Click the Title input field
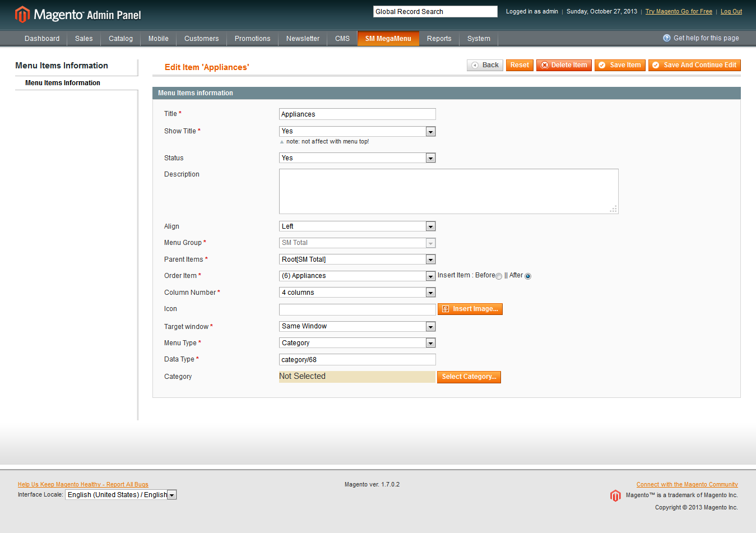 [358, 114]
